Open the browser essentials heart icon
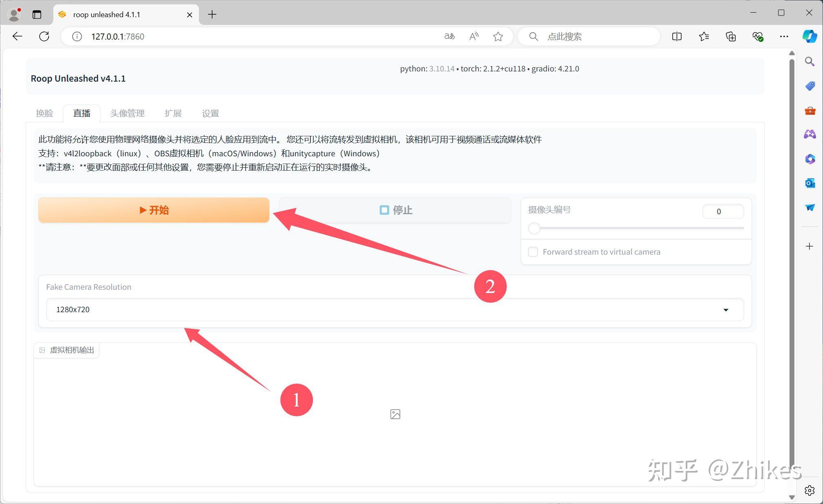The image size is (823, 504). tap(758, 36)
